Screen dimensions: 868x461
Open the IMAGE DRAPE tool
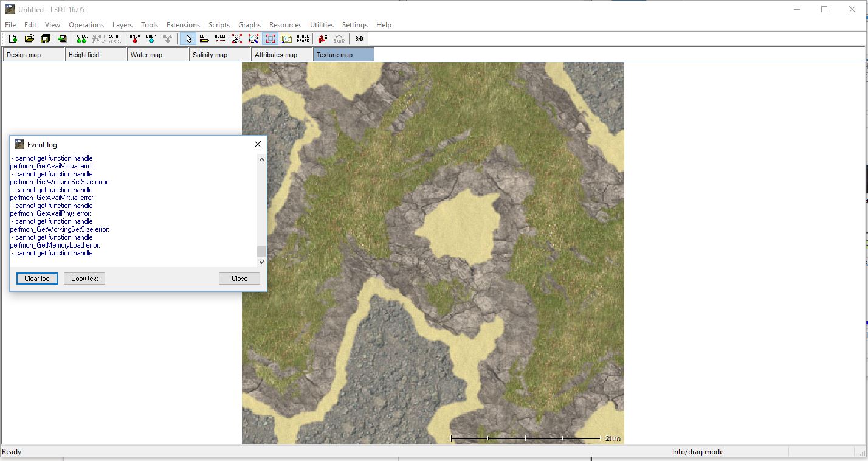click(x=303, y=38)
